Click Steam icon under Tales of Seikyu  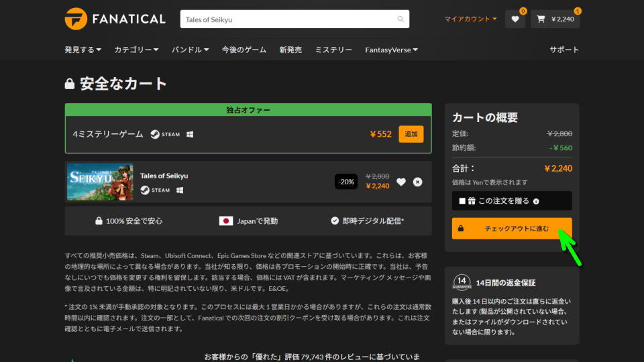[x=155, y=190]
